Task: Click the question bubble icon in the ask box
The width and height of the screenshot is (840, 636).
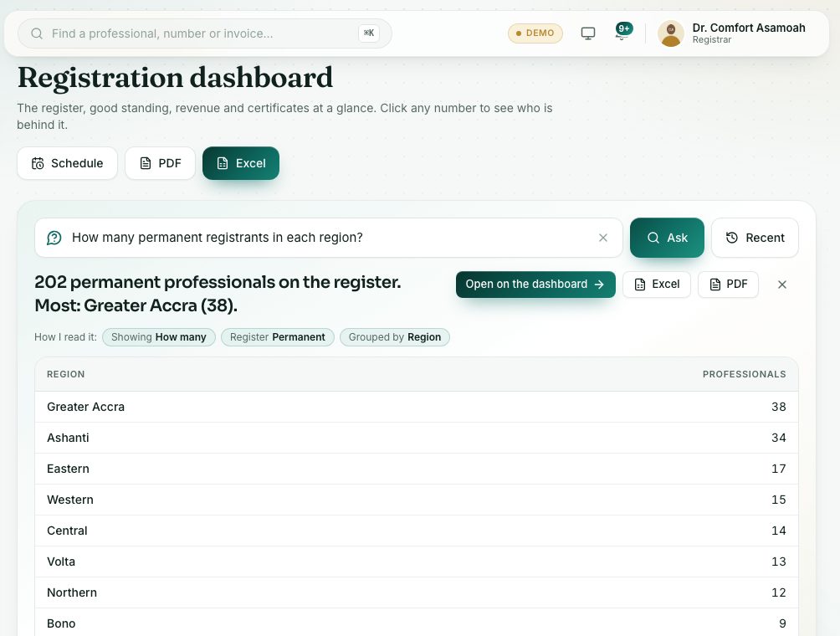Action: (x=54, y=238)
